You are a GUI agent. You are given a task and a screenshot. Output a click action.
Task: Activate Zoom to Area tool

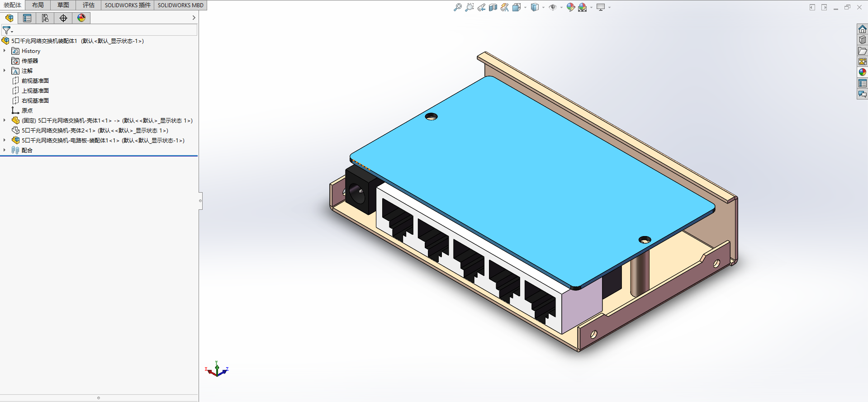tap(470, 7)
